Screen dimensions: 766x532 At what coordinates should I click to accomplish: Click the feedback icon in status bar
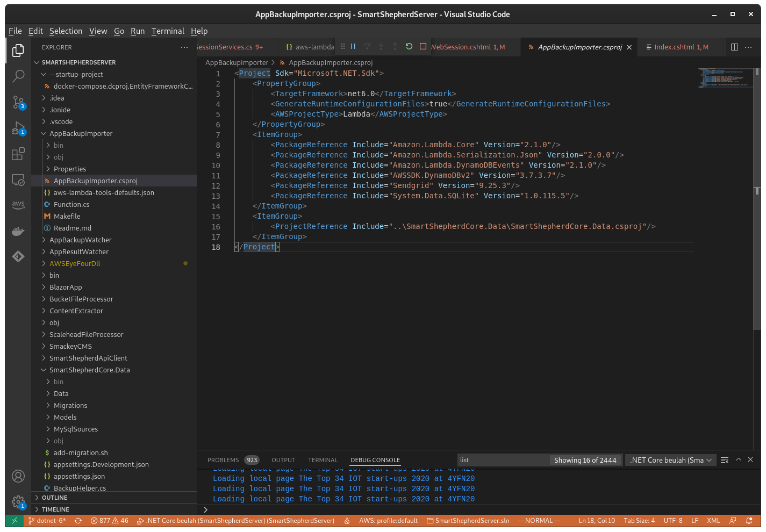(x=733, y=521)
